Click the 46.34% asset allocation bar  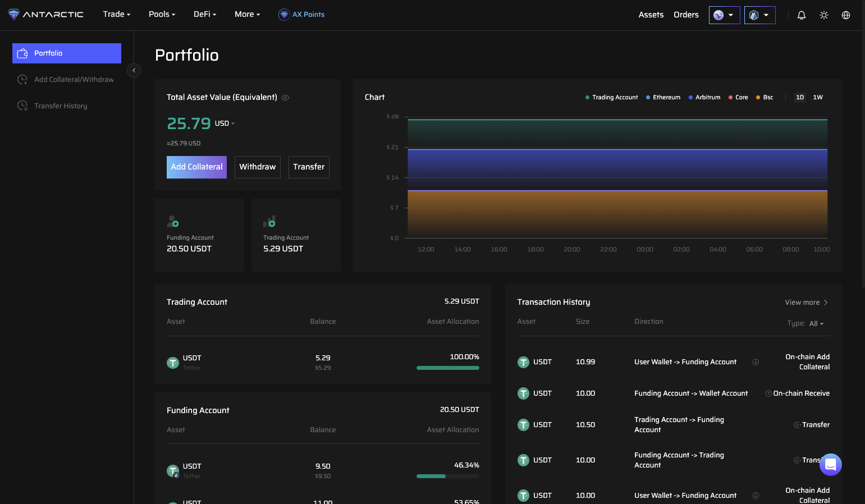(448, 476)
